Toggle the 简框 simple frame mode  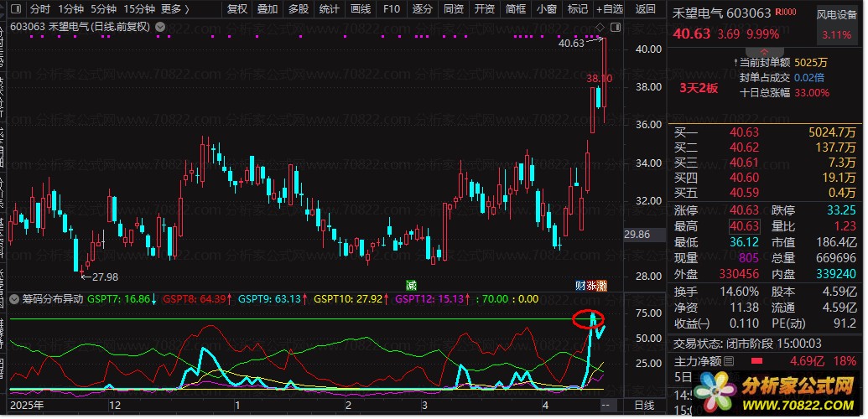pyautogui.click(x=516, y=9)
